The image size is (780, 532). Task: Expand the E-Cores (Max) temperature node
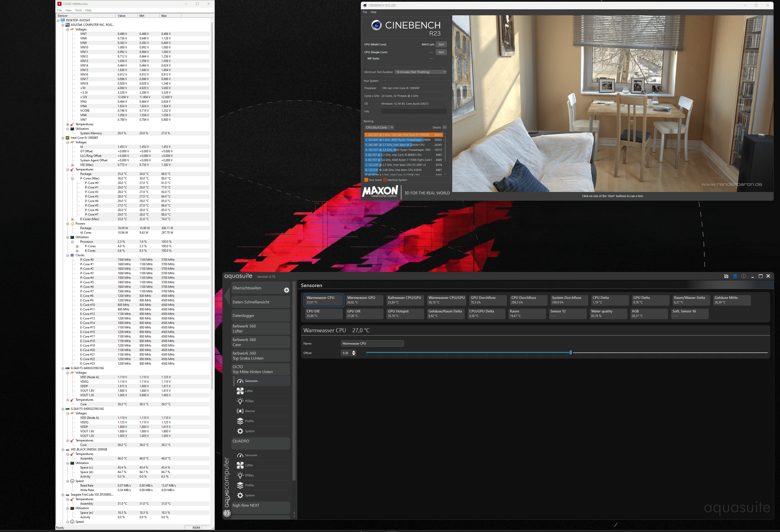click(72, 219)
